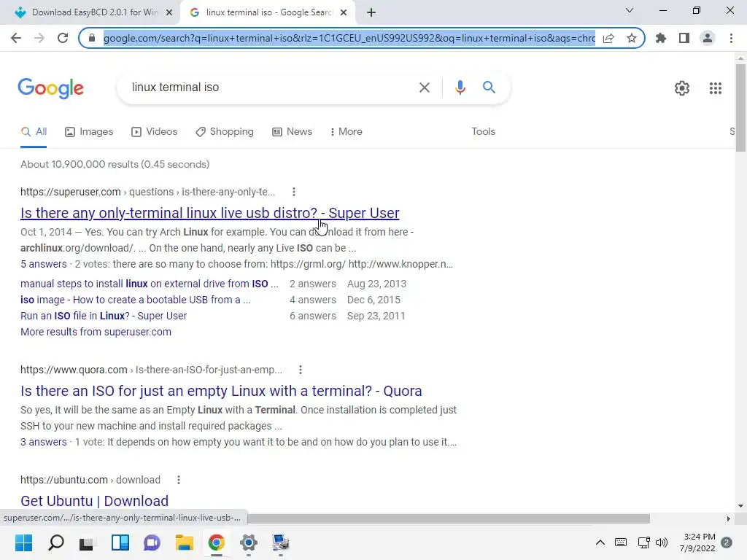Open Chrome profile avatar
The image size is (747, 560).
point(708,38)
